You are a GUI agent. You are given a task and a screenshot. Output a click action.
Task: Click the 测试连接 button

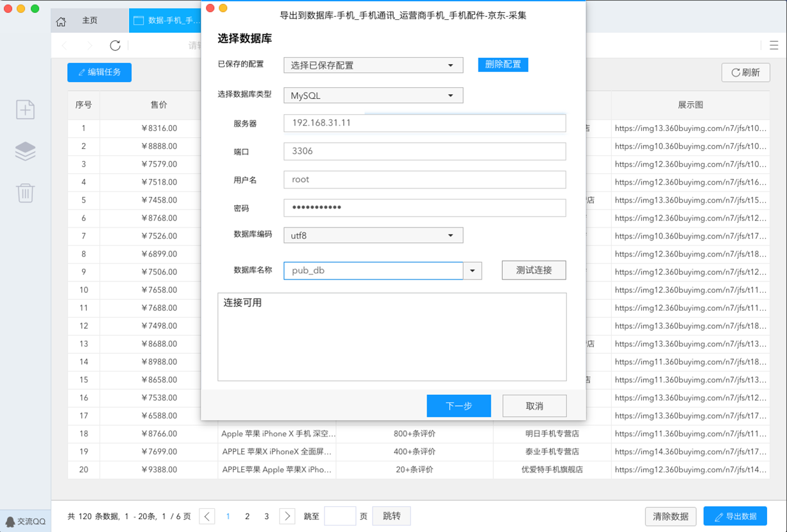pyautogui.click(x=534, y=270)
